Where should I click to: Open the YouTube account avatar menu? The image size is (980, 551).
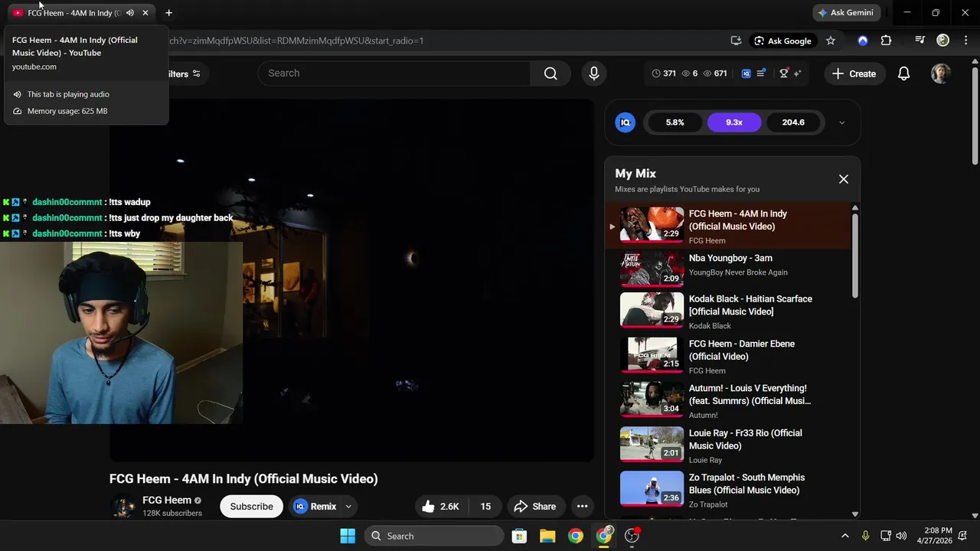(x=941, y=73)
